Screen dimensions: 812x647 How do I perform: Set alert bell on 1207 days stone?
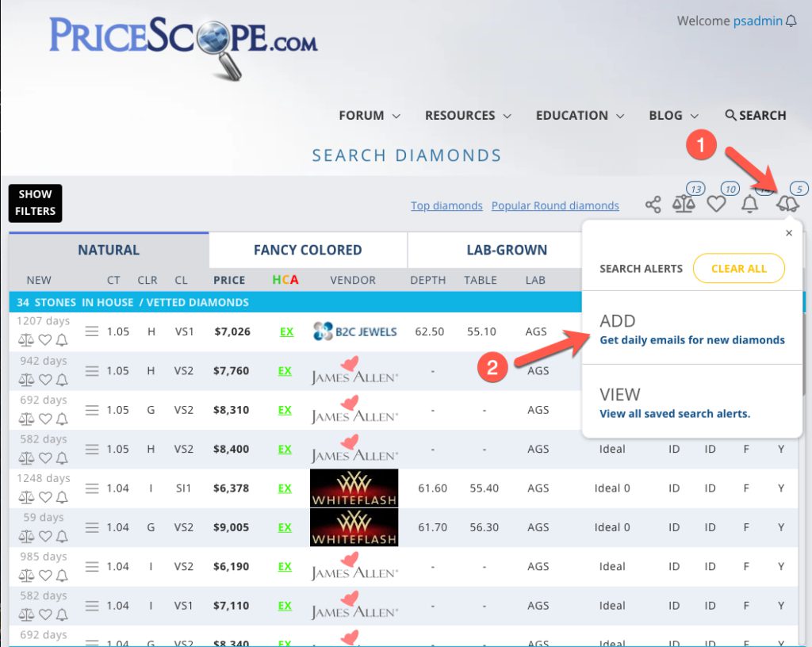62,340
